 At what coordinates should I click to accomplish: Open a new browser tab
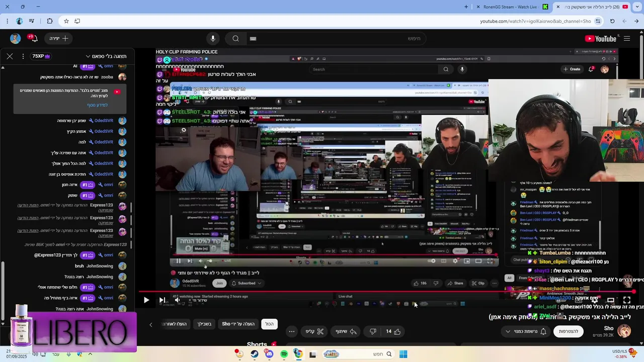tap(466, 7)
